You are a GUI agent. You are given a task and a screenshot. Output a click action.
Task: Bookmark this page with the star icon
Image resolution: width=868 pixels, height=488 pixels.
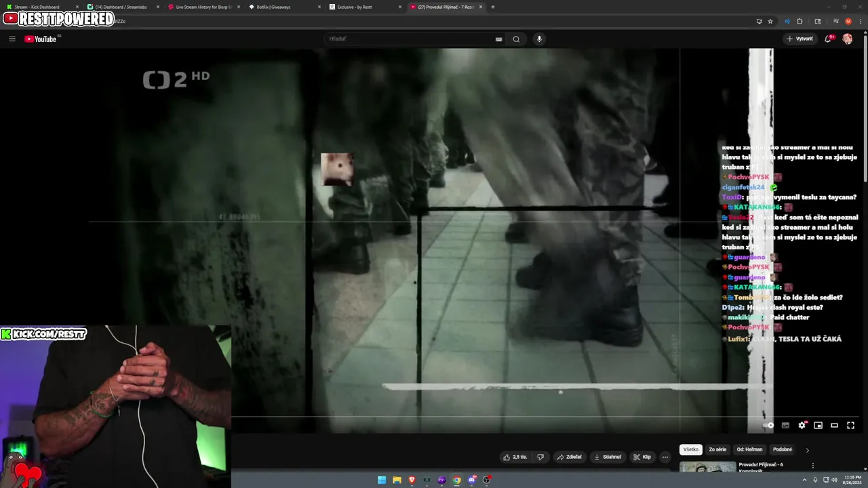pos(770,21)
